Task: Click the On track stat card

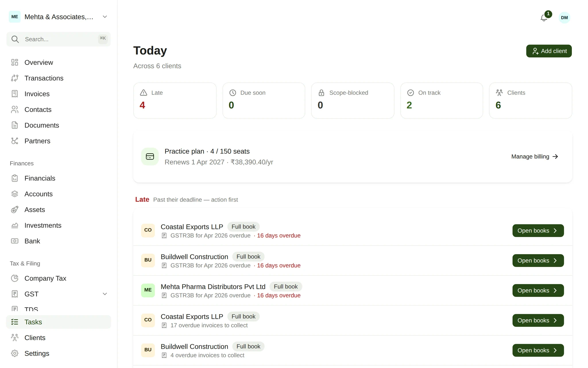Action: (442, 101)
